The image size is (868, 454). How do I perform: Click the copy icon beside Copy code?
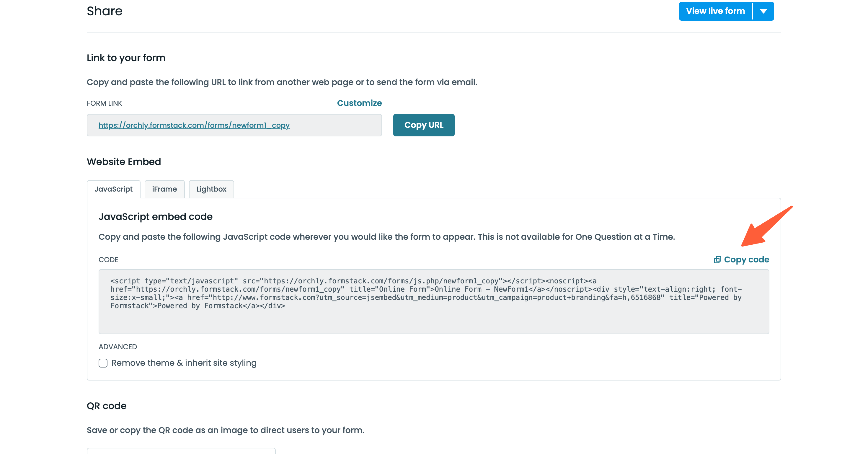tap(717, 260)
